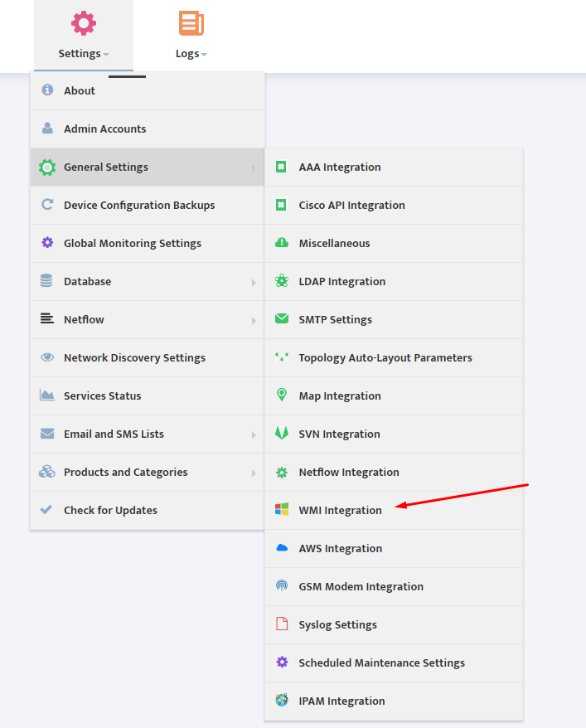Click the pink Settings gear icon
Viewport: 586px width, 728px height.
(84, 23)
